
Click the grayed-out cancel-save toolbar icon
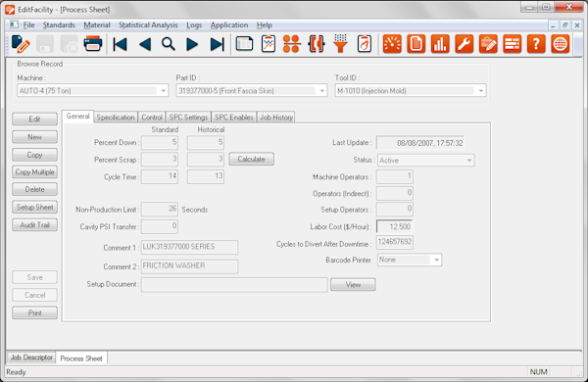tap(69, 44)
